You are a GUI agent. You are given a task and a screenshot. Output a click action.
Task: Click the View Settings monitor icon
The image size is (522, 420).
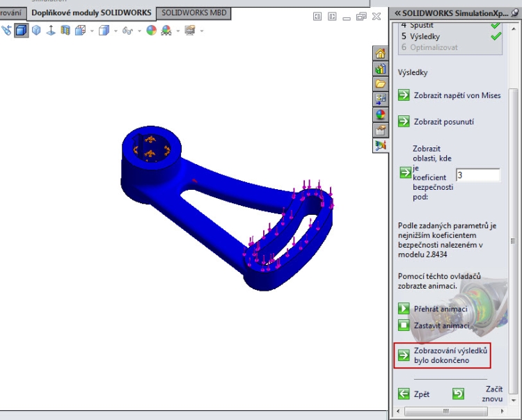tap(190, 31)
